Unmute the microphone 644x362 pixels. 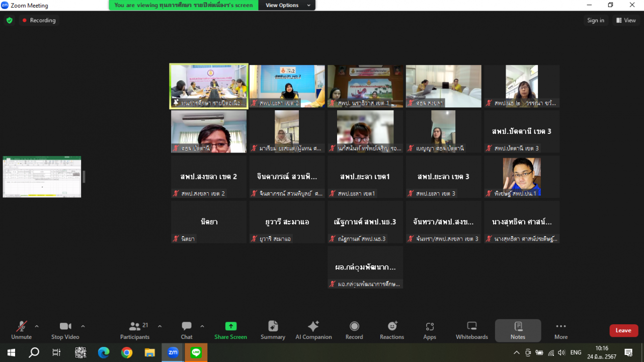(21, 330)
